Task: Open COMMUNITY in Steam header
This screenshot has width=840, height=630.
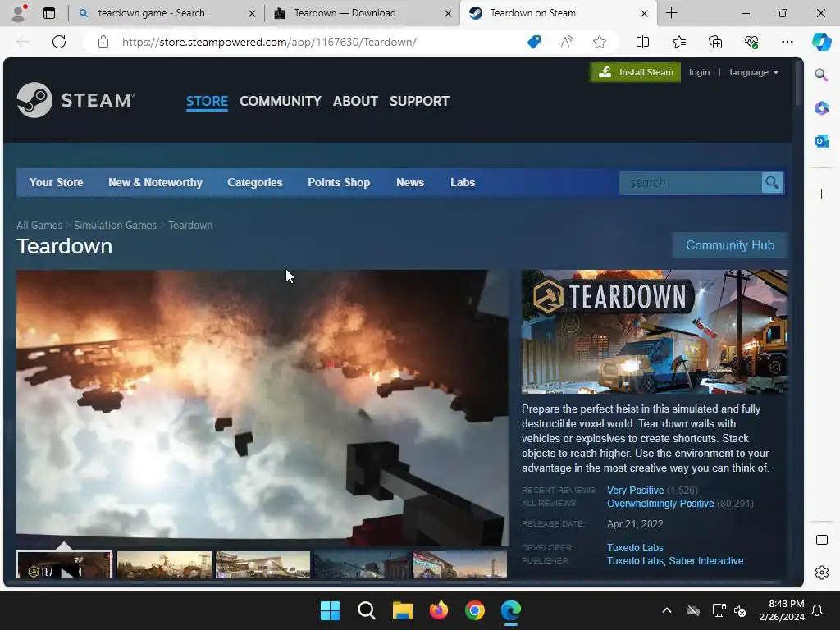Action: click(x=281, y=101)
